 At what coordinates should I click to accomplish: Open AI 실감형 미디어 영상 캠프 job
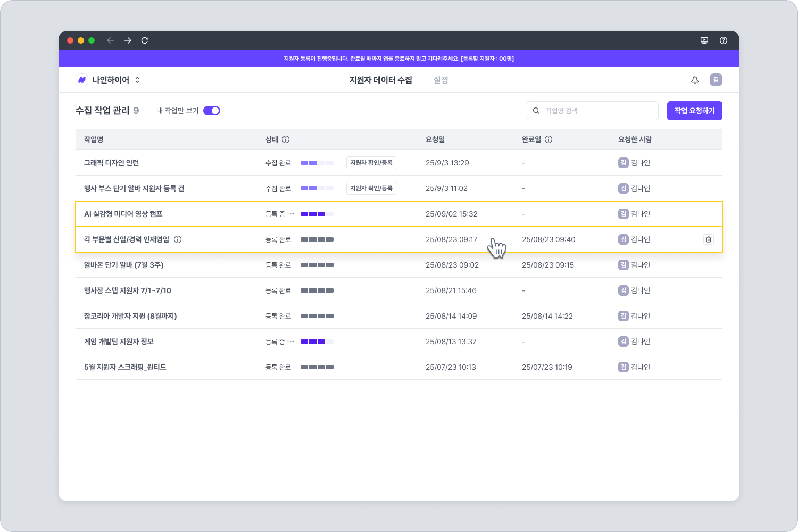point(123,214)
